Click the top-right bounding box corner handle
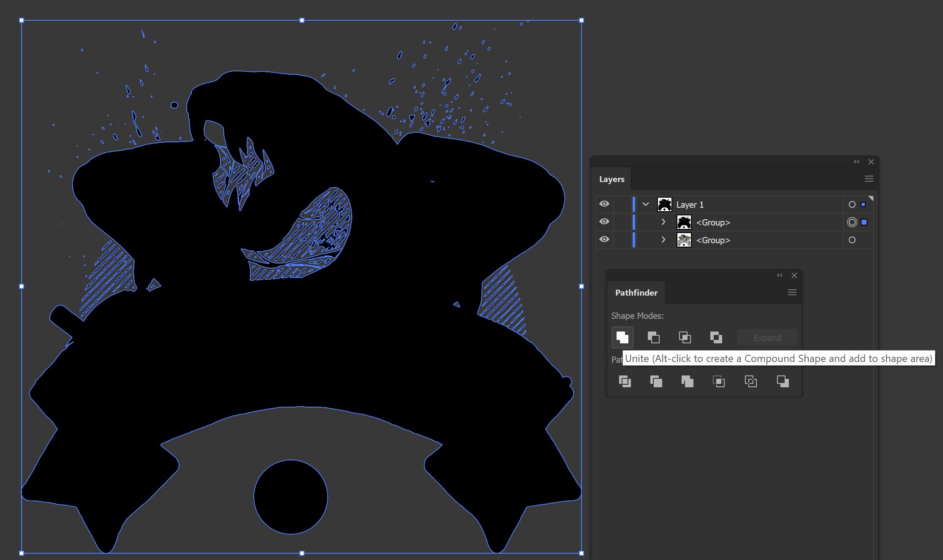This screenshot has height=560, width=943. tap(582, 20)
